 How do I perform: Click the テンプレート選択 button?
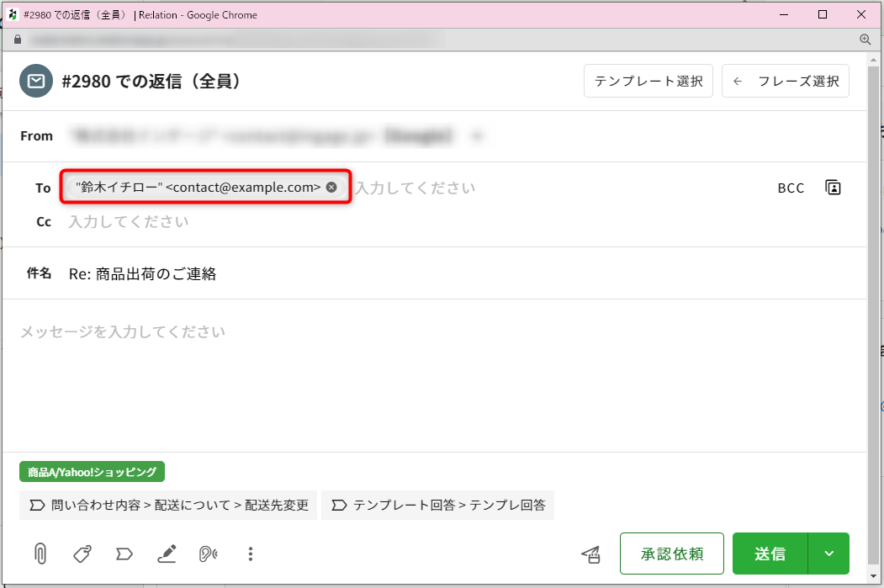tap(648, 82)
